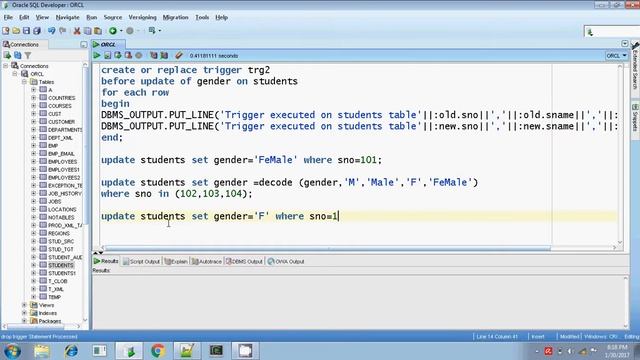Click the Execute Statement green play icon
This screenshot has height=360, width=640.
(97, 56)
